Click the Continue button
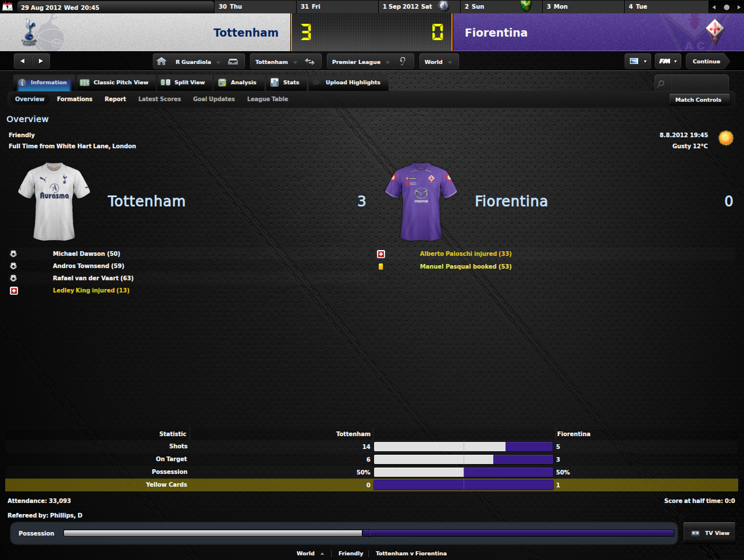Screen dimensions: 744x560 [706, 61]
